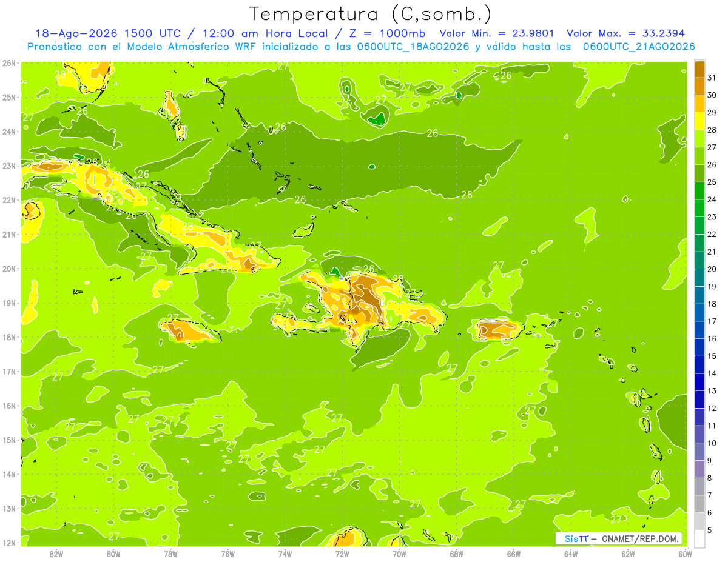Click the '20N' latitude axis label
Screen dimensions: 728x562
[9, 269]
